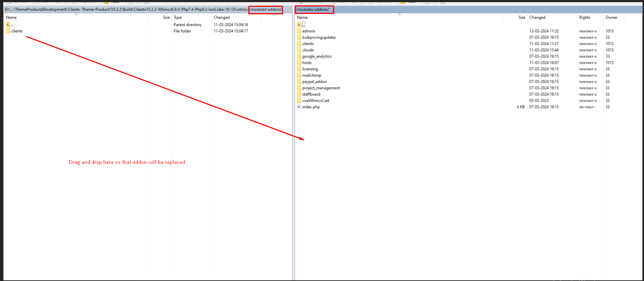
Task: Click the adminx folder icon
Action: pos(299,31)
